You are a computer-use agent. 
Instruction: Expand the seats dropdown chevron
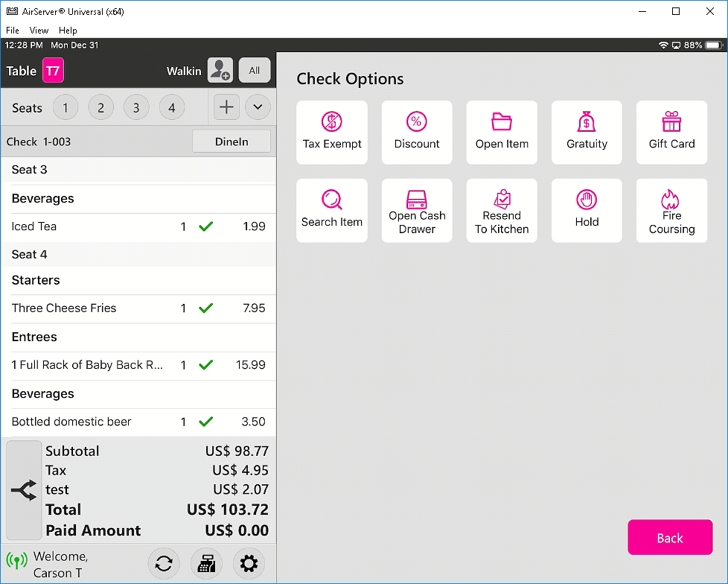(258, 107)
